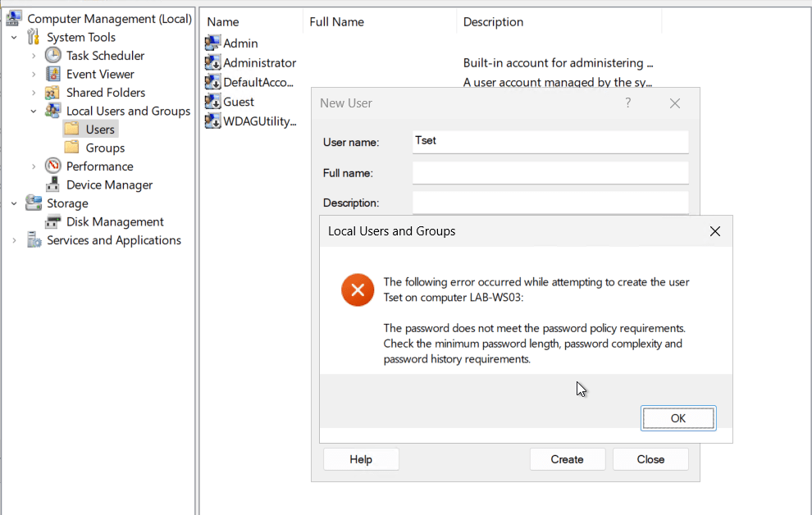This screenshot has width=812, height=515.
Task: Click the Event Viewer icon
Action: (x=52, y=74)
